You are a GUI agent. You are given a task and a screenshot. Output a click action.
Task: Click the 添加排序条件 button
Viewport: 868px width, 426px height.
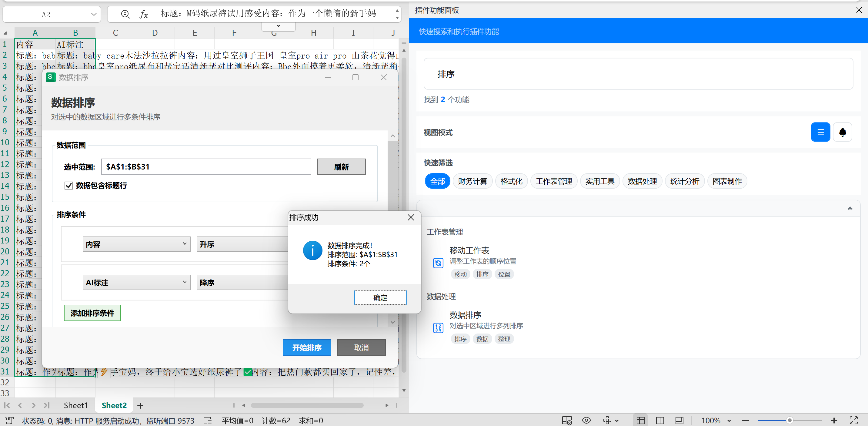[92, 313]
